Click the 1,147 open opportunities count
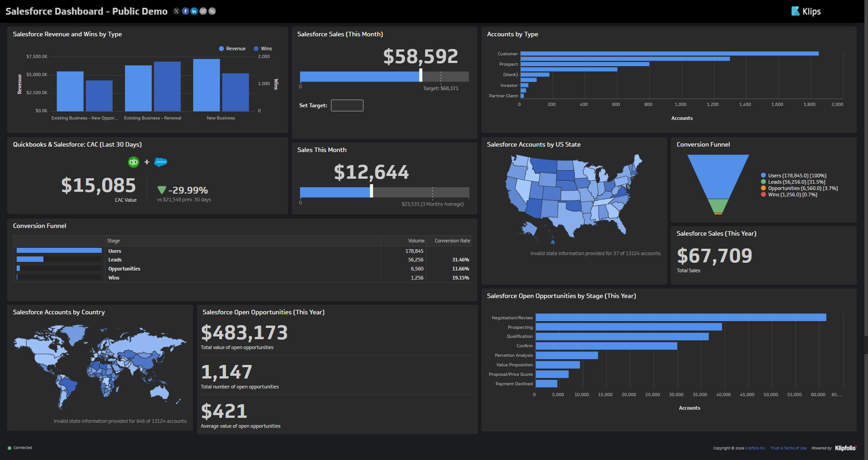 coord(227,372)
